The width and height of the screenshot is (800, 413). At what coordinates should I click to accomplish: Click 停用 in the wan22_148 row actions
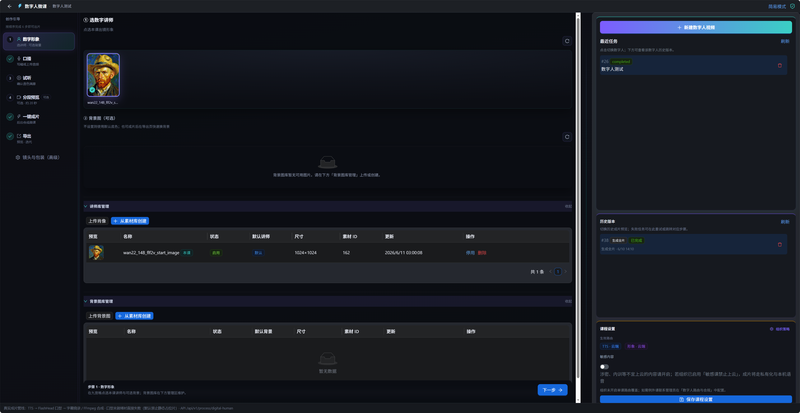click(x=470, y=253)
